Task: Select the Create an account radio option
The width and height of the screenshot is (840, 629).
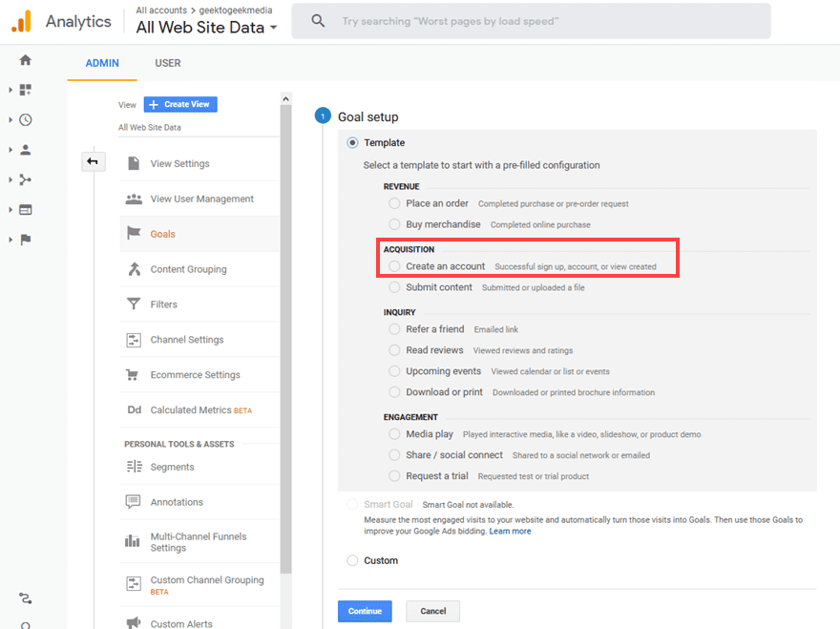Action: (395, 266)
